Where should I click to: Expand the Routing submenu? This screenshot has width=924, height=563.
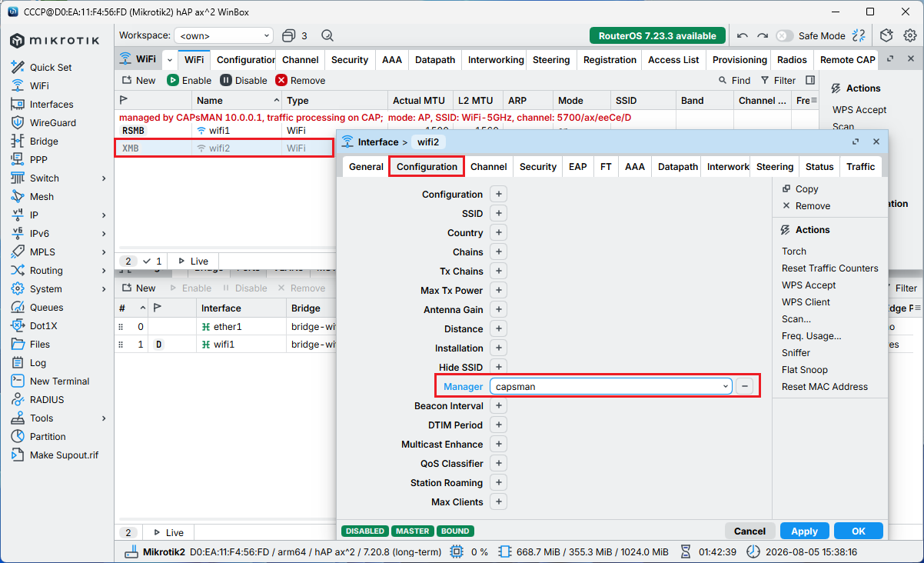pyautogui.click(x=104, y=270)
